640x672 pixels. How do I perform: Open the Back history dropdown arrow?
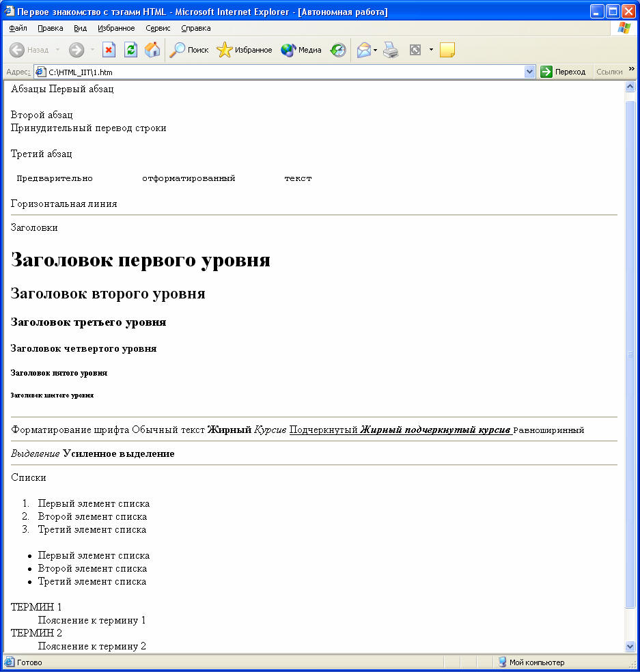[x=57, y=50]
